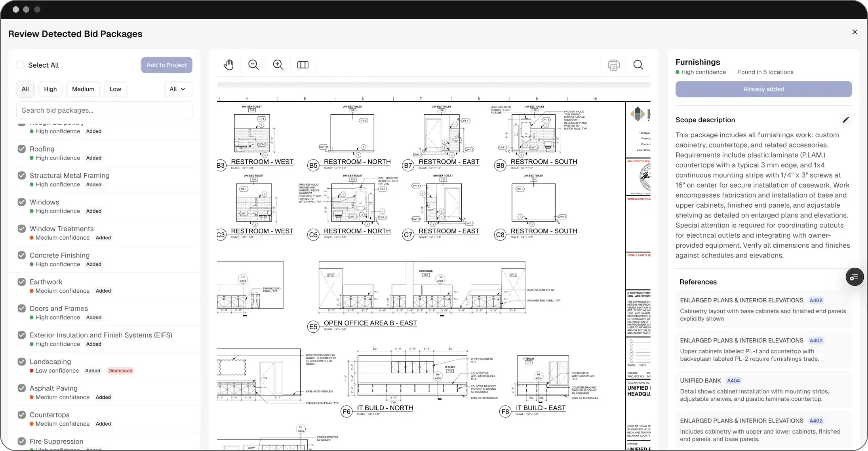This screenshot has height=451, width=868.
Task: Toggle split column view icon
Action: click(303, 65)
